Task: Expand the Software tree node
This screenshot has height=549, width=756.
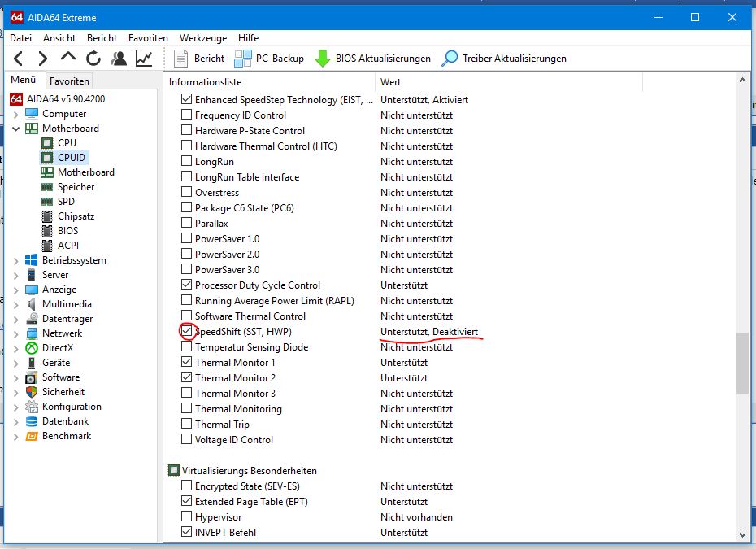Action: point(16,377)
